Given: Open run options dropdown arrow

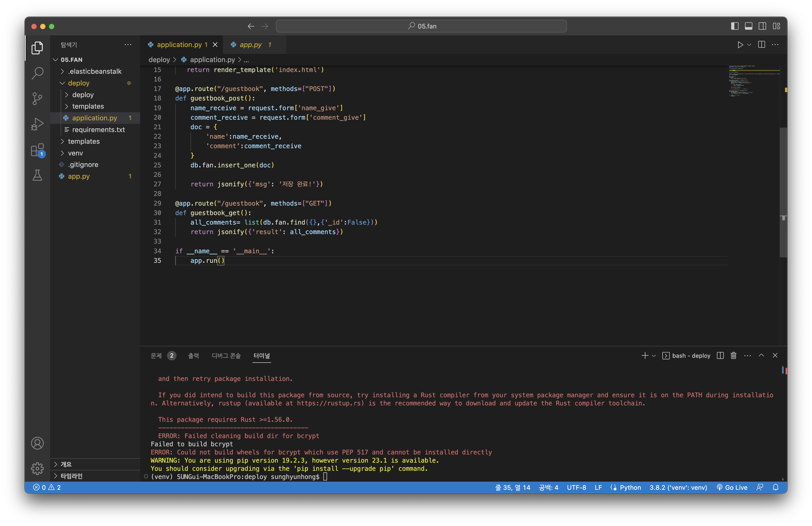Looking at the screenshot, I should point(750,45).
